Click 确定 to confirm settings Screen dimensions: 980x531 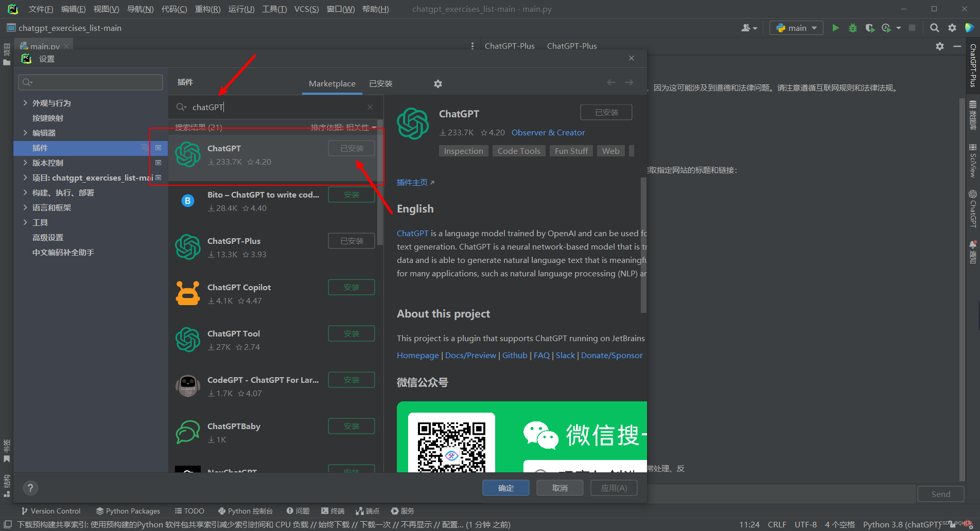coord(506,488)
